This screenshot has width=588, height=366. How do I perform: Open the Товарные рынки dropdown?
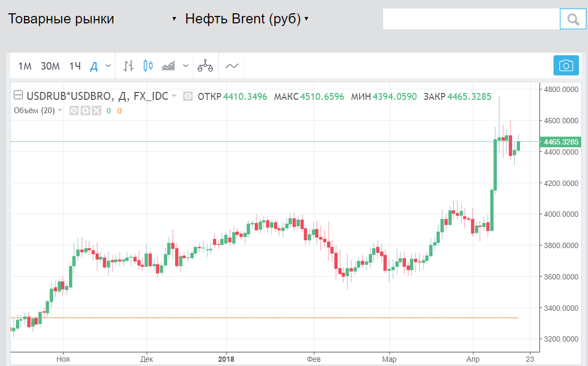tap(174, 19)
